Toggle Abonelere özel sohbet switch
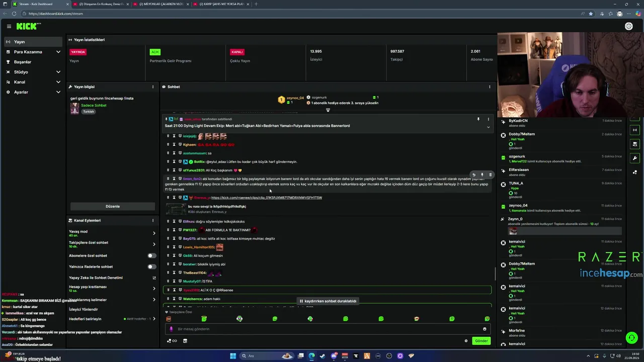Screen dimensions: 644x362 click(151, 255)
